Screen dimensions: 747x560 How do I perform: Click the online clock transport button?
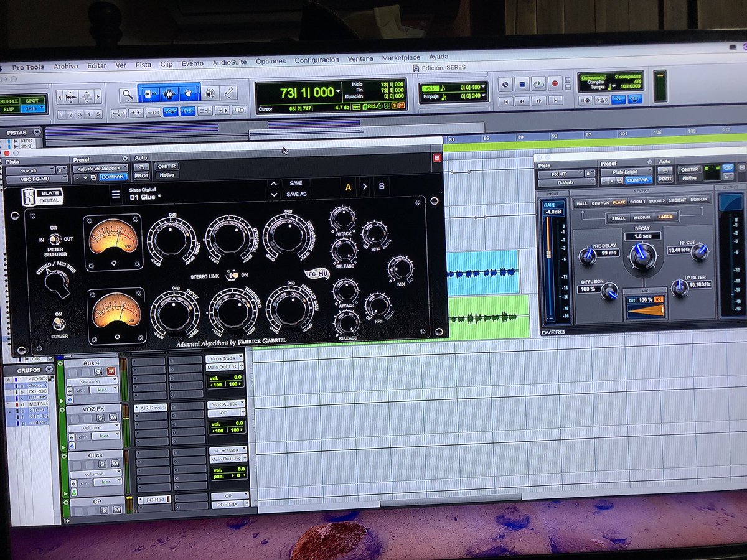(x=506, y=83)
